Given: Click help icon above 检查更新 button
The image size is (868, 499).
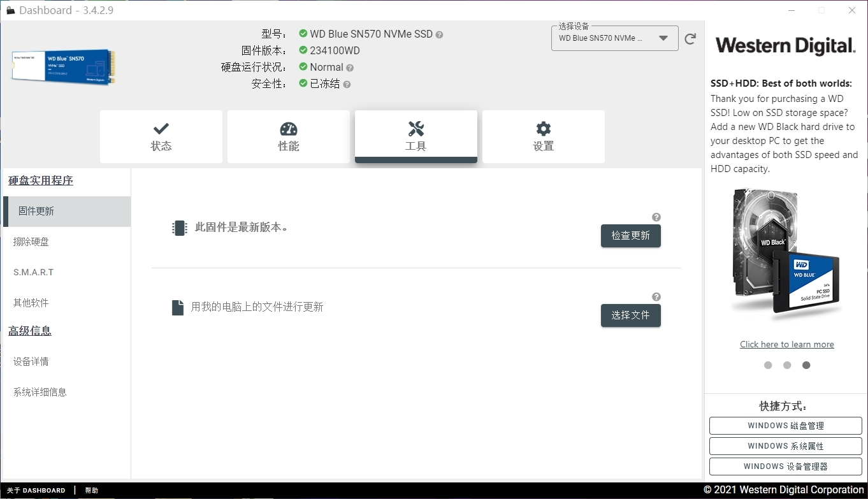Looking at the screenshot, I should click(x=656, y=217).
